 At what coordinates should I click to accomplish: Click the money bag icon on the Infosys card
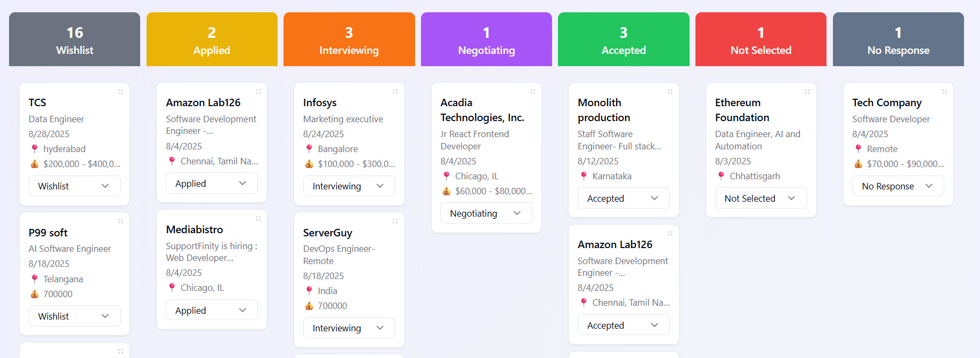point(309,164)
